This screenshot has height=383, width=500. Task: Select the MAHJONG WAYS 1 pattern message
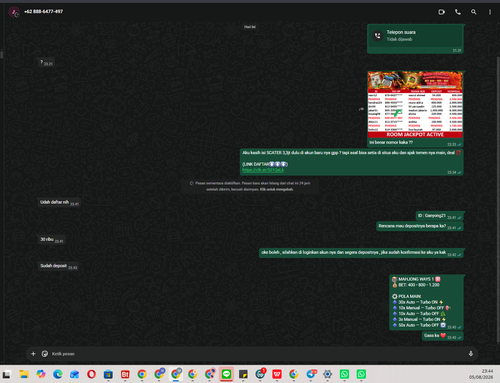click(426, 302)
